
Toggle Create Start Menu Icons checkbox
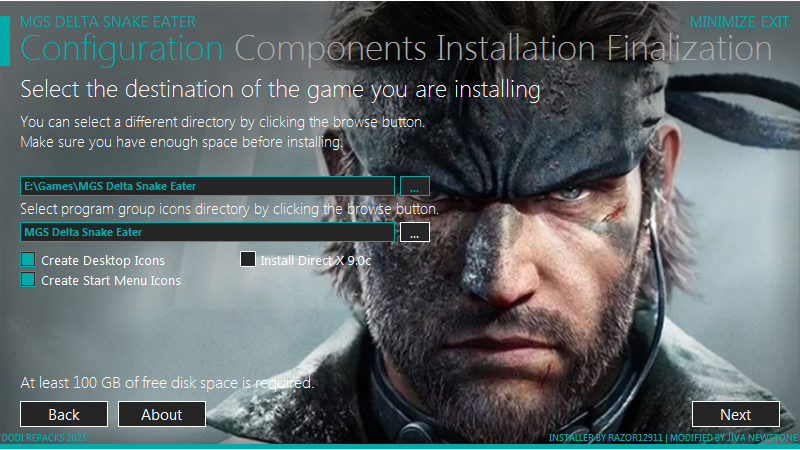(28, 280)
